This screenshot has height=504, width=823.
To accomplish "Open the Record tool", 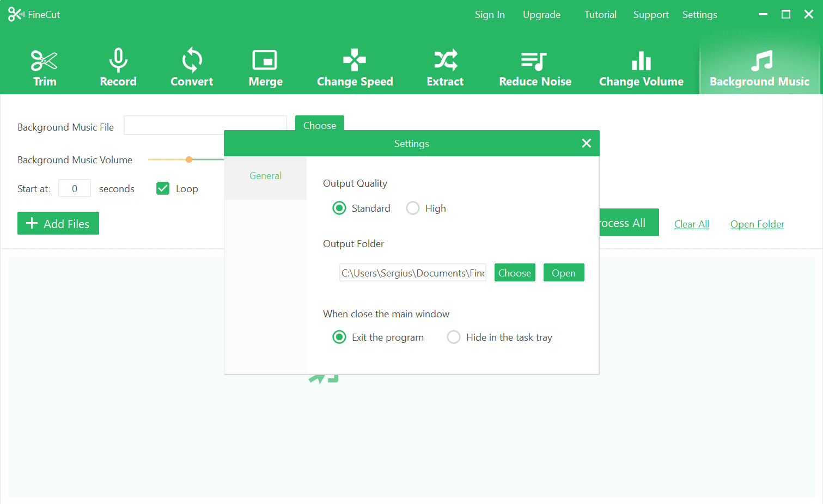I will click(x=118, y=67).
